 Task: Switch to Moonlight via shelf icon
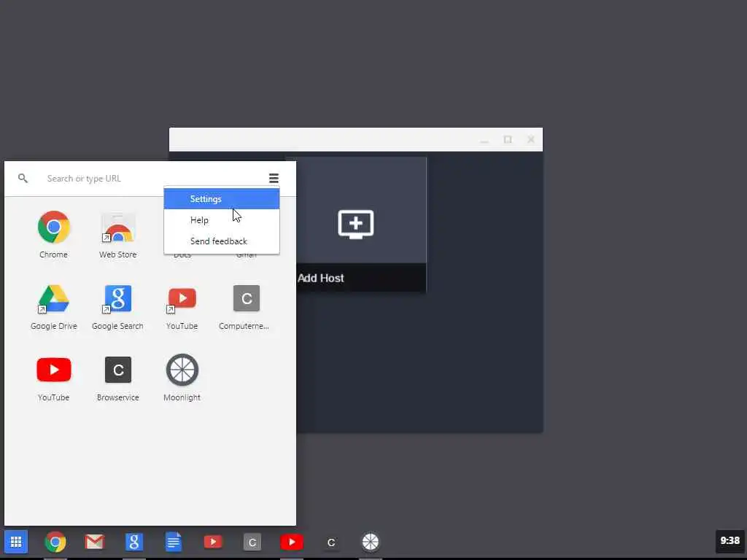tap(370, 542)
